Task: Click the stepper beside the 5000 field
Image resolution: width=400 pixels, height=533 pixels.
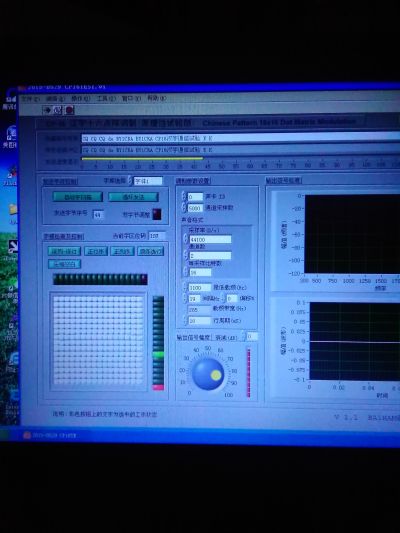Action: tap(185, 208)
